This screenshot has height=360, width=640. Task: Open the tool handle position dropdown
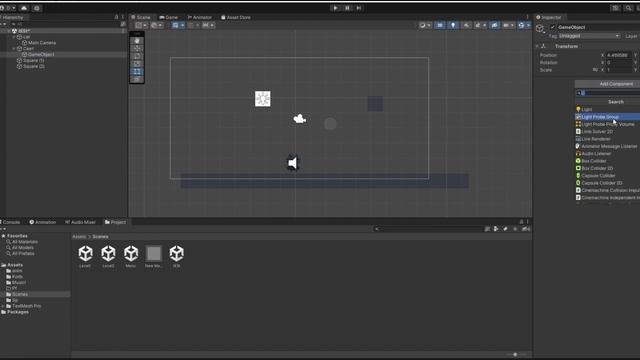141,25
